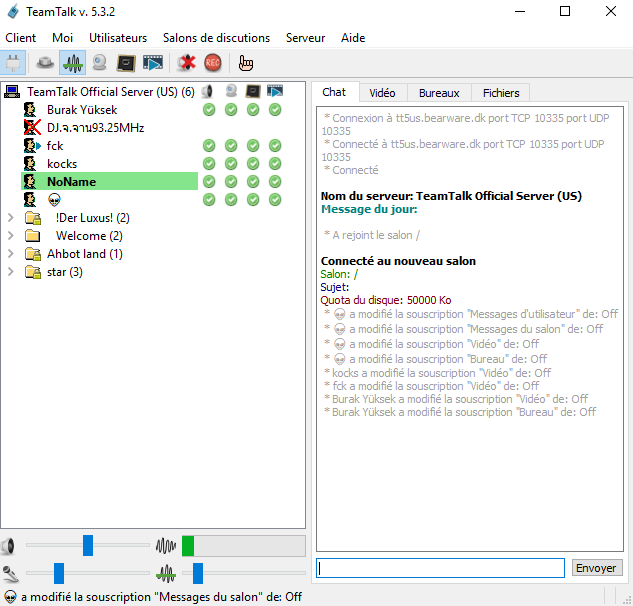Select user NoName in the tree

109,182
